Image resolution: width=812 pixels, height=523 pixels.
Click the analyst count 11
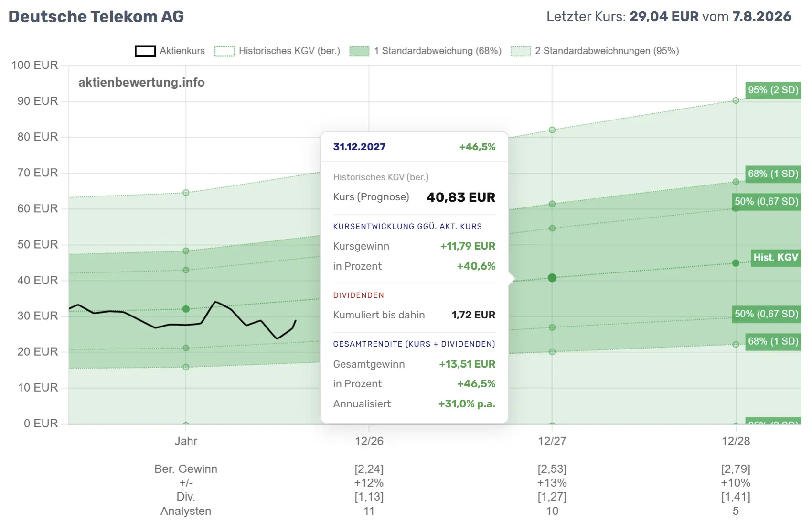pos(369,511)
